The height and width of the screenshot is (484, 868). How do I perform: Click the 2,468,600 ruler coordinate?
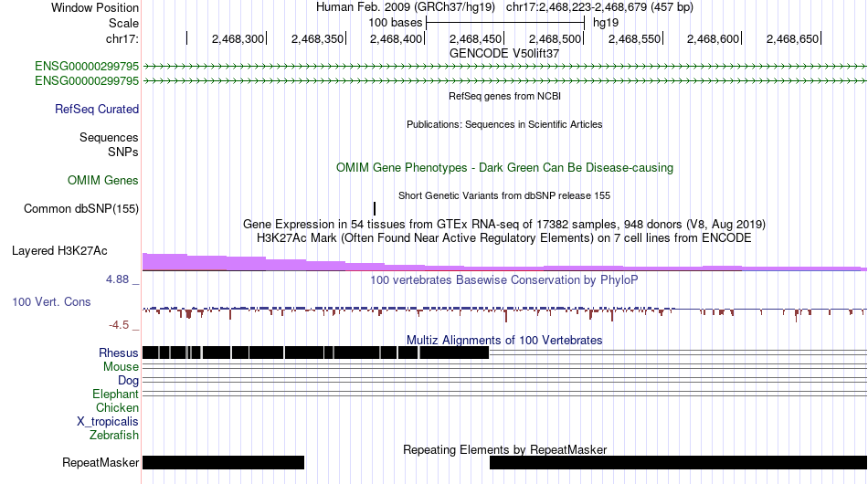(714, 38)
